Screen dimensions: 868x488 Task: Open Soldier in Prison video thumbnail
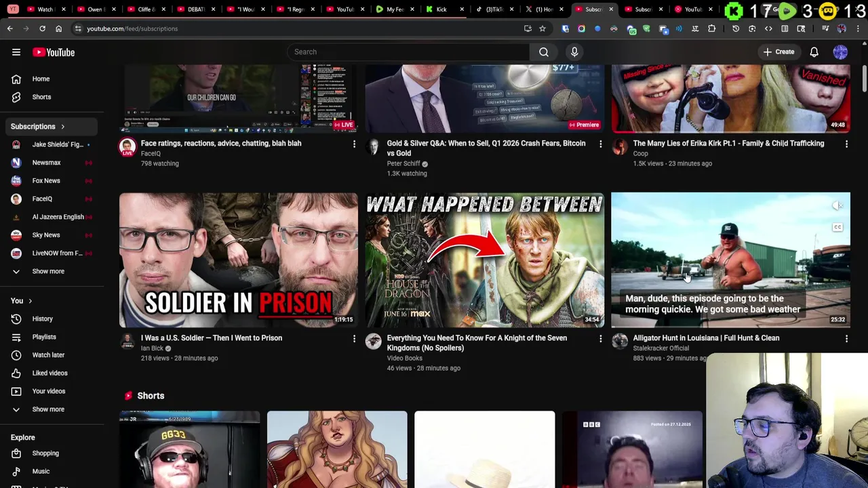coord(239,260)
